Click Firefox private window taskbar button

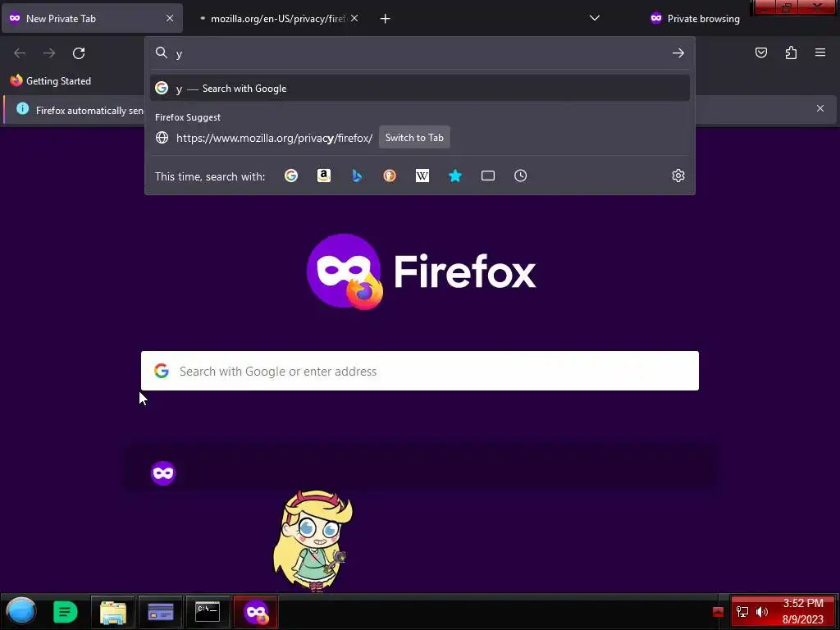click(256, 612)
